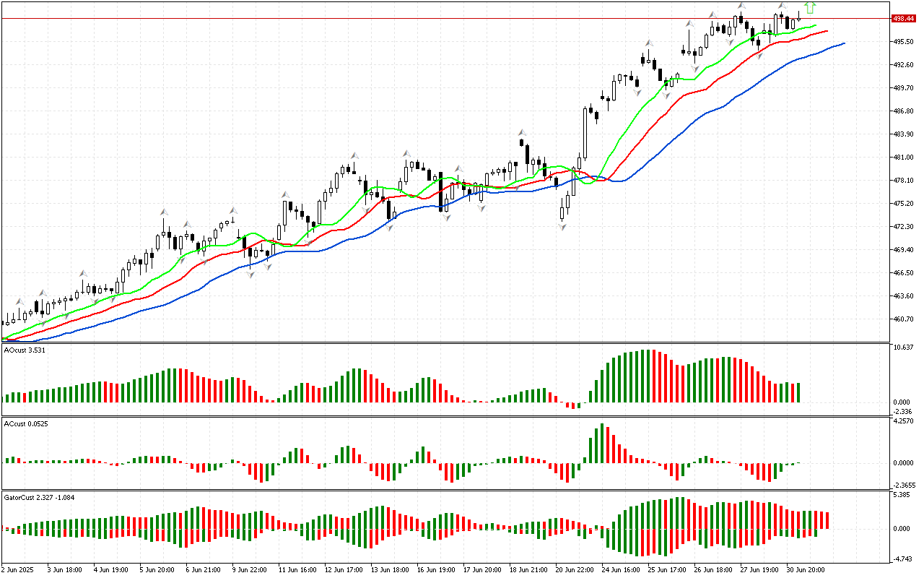
Task: Select the right end of the red Alligator line
Action: (827, 31)
